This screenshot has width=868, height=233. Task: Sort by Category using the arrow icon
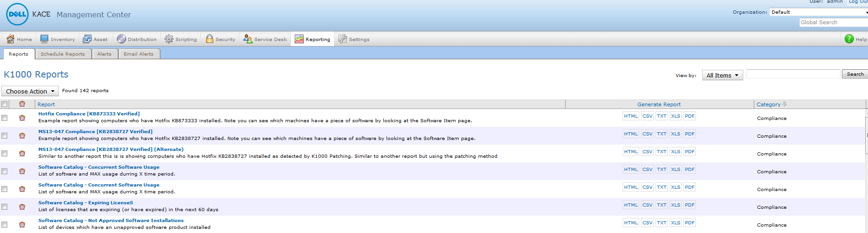pyautogui.click(x=784, y=104)
